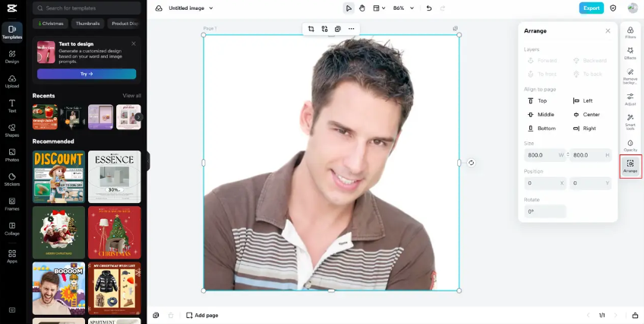Open the 86% zoom dropdown
This screenshot has height=324, width=644.
point(403,8)
